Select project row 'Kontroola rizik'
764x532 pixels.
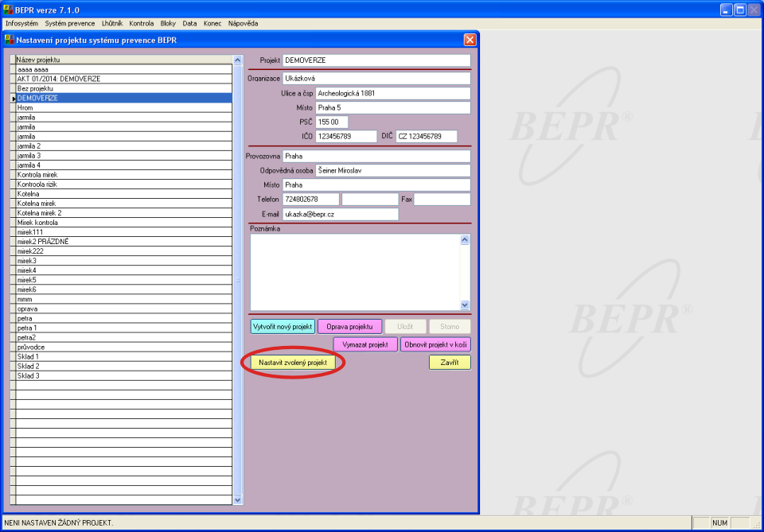tap(124, 184)
